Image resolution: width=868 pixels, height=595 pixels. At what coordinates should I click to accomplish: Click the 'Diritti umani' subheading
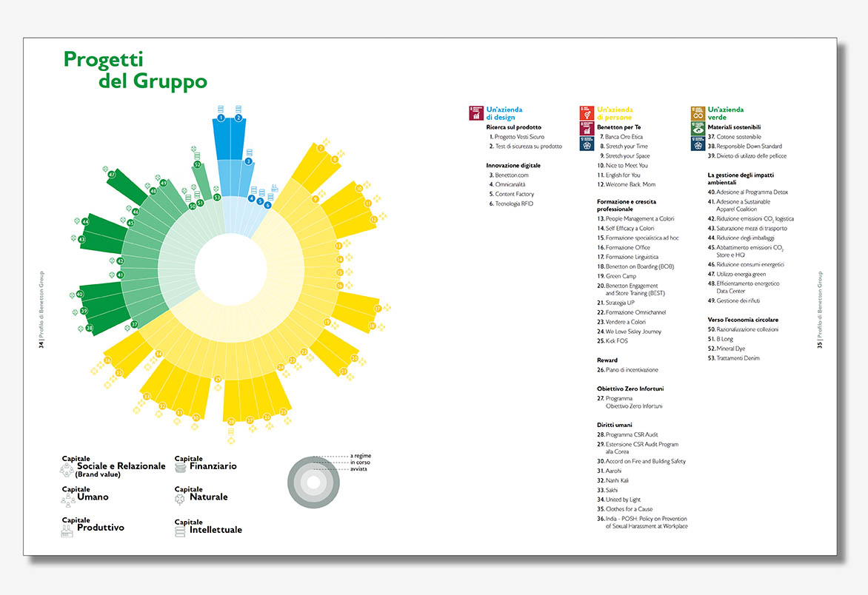tap(615, 425)
